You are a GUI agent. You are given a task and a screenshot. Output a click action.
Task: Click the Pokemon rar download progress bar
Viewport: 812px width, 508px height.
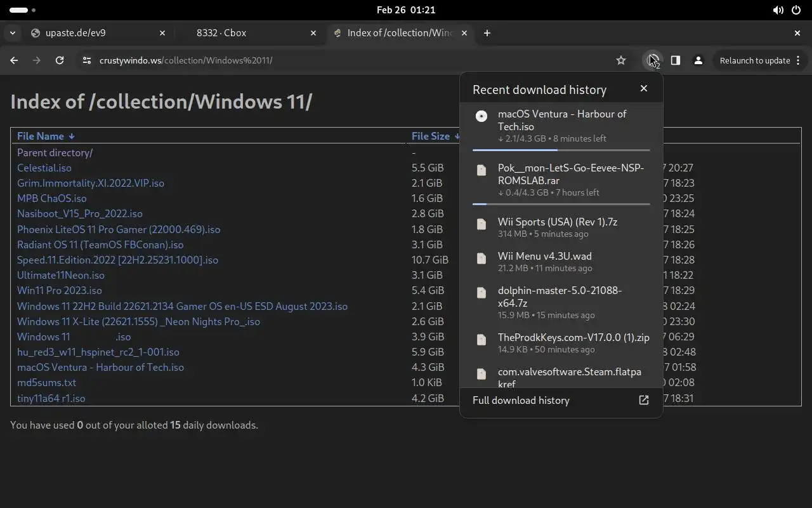point(561,204)
